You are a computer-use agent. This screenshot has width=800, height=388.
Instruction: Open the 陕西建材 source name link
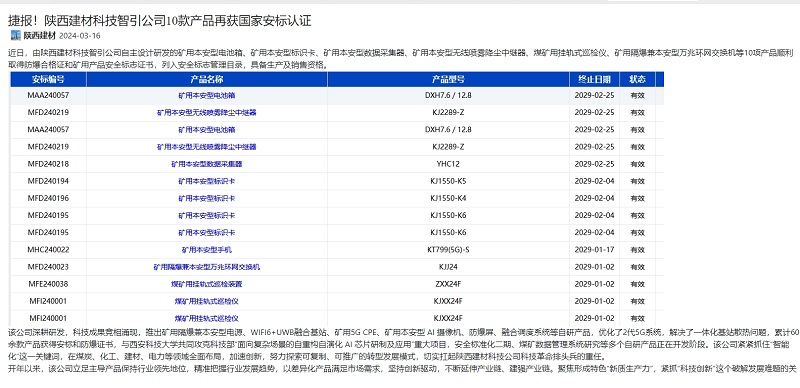(40, 36)
